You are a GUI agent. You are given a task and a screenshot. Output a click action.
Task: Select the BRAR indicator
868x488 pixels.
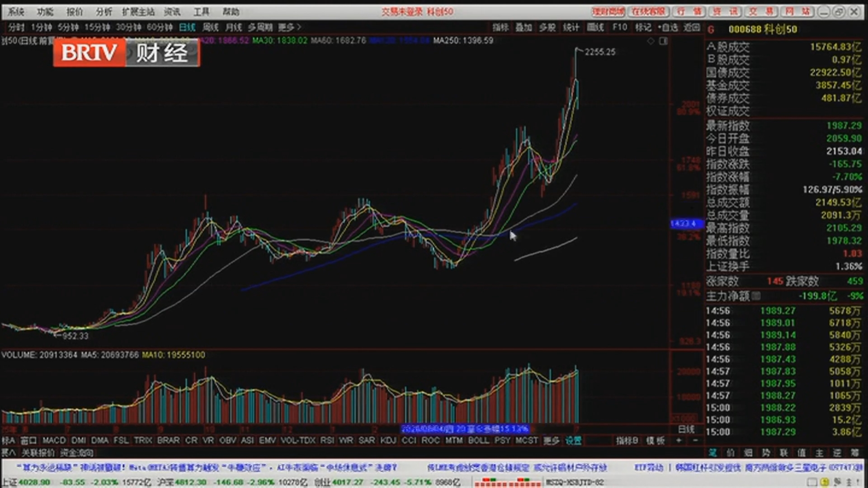click(168, 440)
